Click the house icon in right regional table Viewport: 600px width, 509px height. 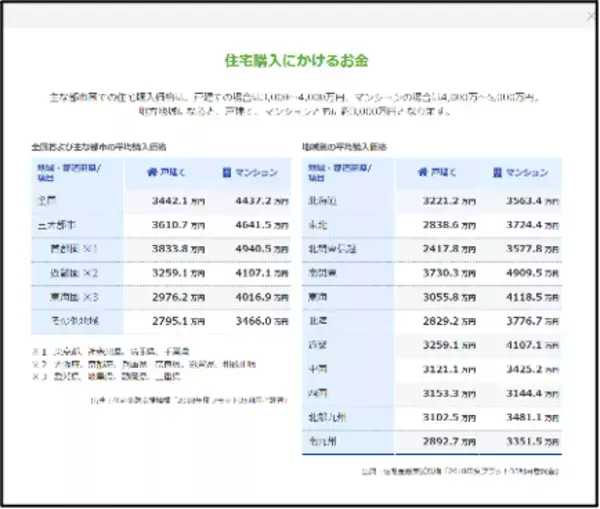[422, 173]
